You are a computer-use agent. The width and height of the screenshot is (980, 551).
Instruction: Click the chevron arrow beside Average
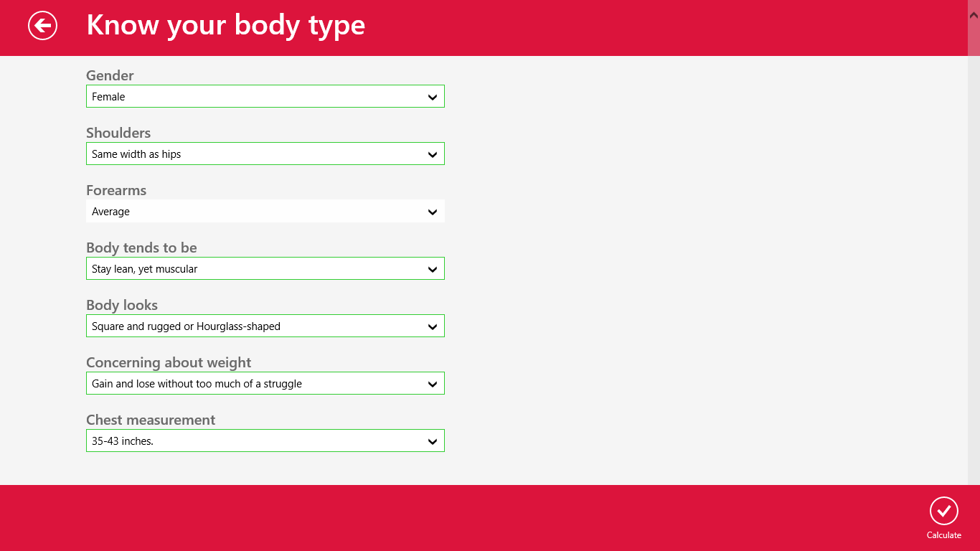coord(433,212)
